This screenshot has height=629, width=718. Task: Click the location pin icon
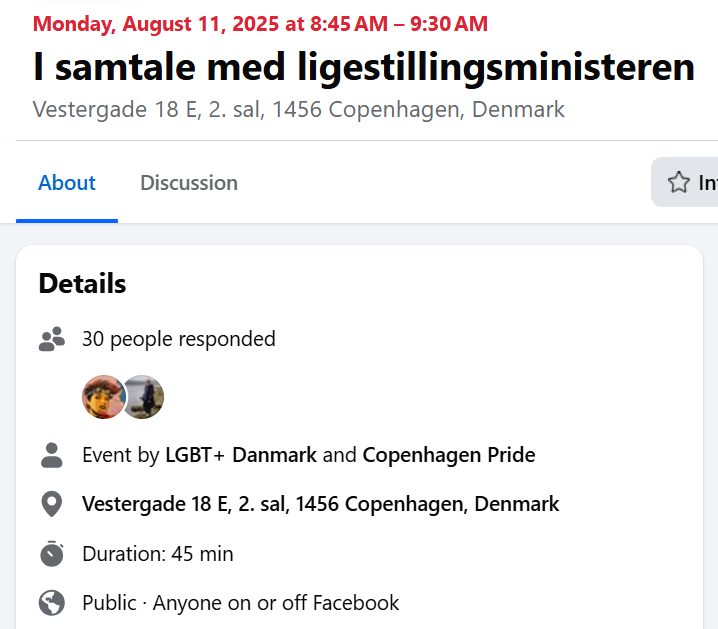[51, 504]
